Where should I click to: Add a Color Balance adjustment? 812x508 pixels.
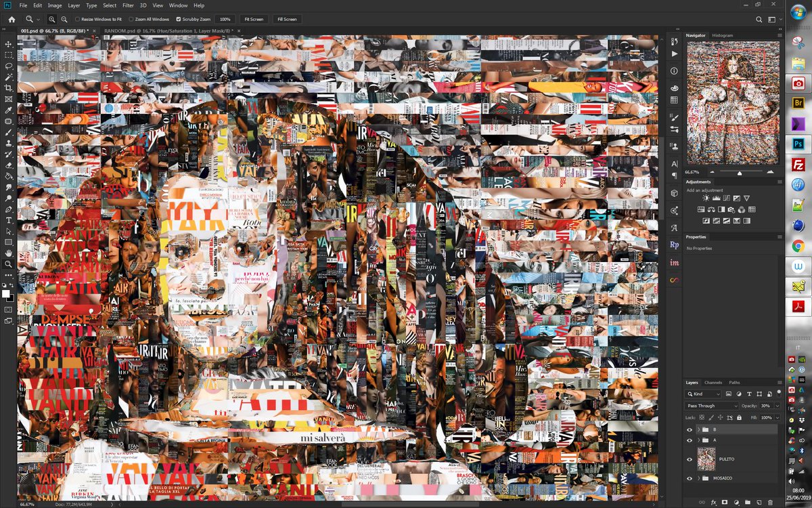coord(711,209)
